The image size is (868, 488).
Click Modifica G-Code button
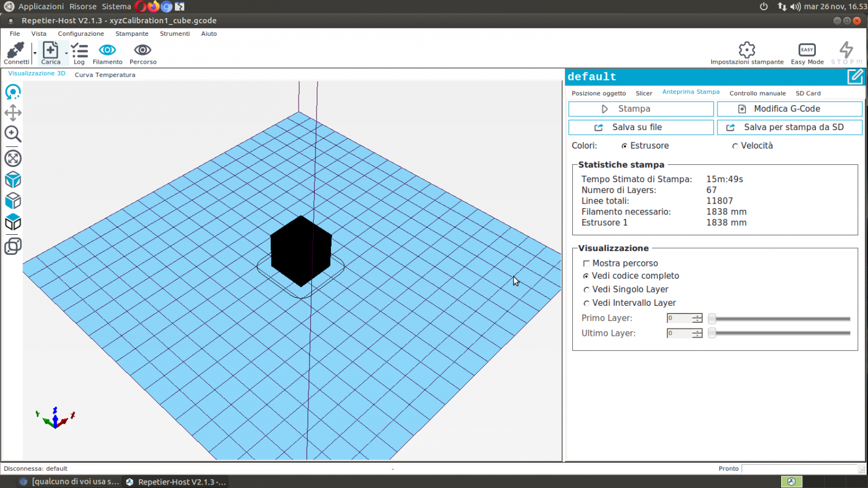coord(790,109)
